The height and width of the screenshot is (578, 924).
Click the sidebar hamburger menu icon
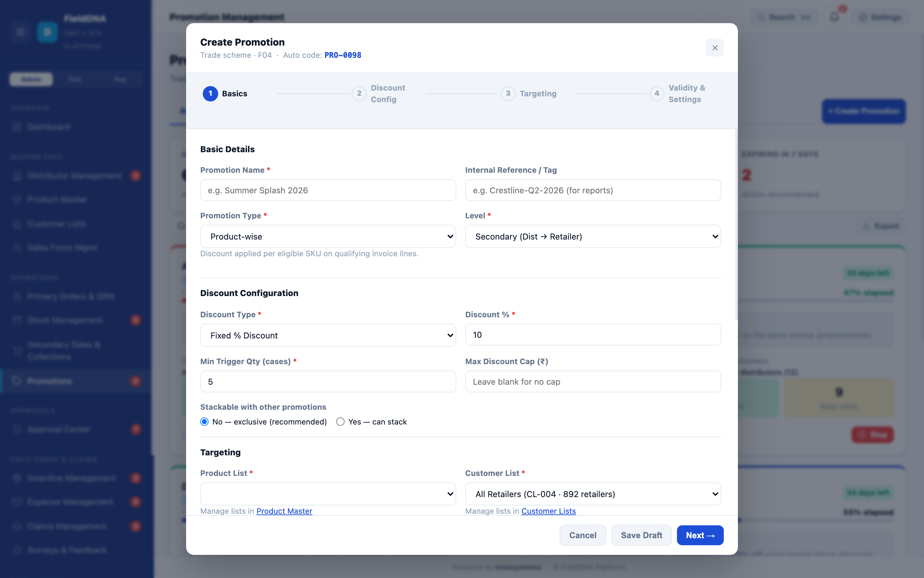pos(21,32)
